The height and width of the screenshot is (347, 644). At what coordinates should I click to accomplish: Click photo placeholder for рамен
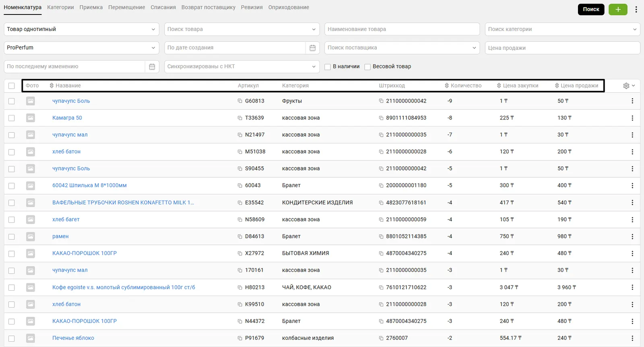pyautogui.click(x=31, y=236)
